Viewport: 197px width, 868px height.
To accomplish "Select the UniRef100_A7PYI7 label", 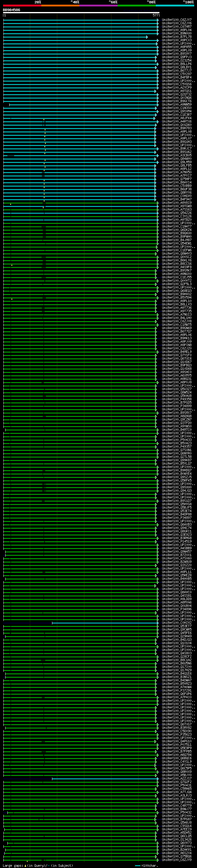I will point(176,176).
